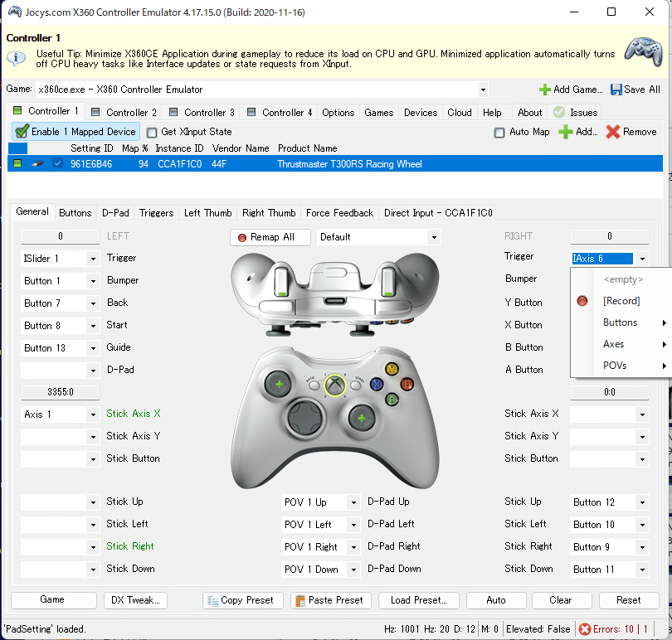The image size is (672, 640).
Task: Open the Options tab
Action: 338,112
